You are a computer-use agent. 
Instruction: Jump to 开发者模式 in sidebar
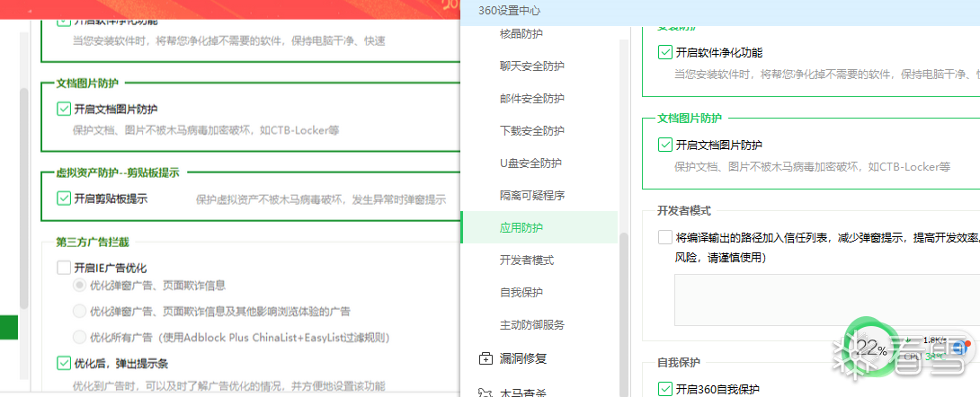pos(526,260)
